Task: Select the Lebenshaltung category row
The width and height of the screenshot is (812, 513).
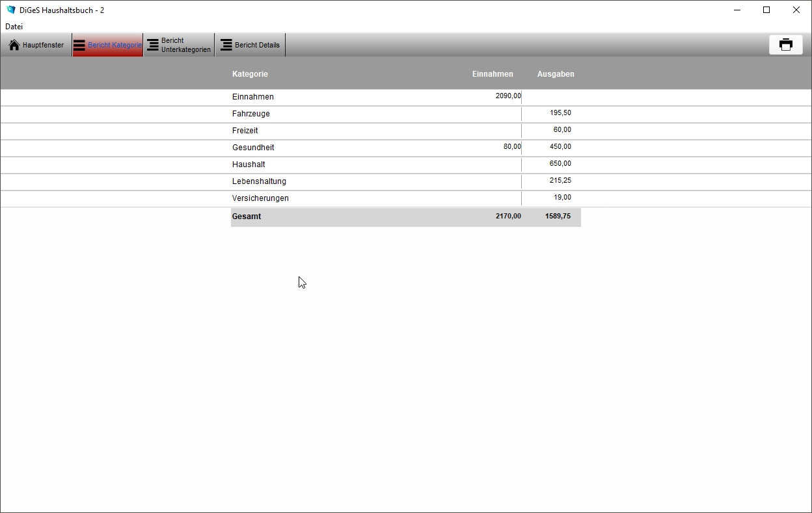Action: click(x=259, y=181)
